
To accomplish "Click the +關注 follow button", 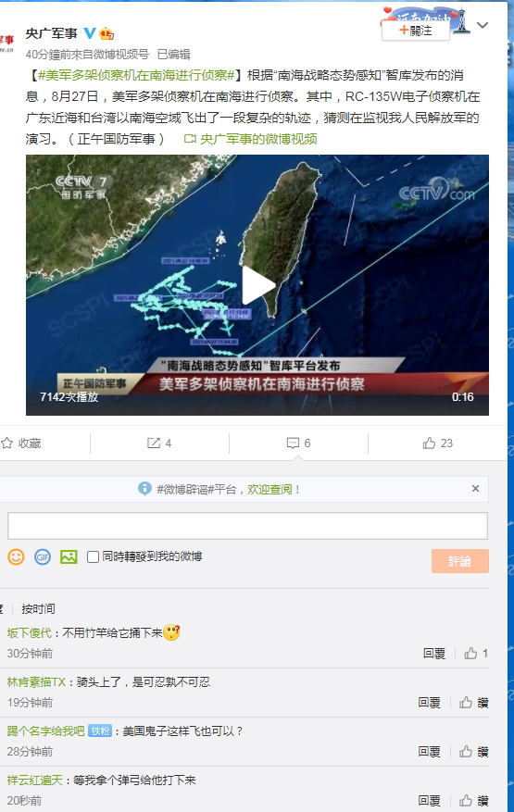I will click(x=416, y=31).
